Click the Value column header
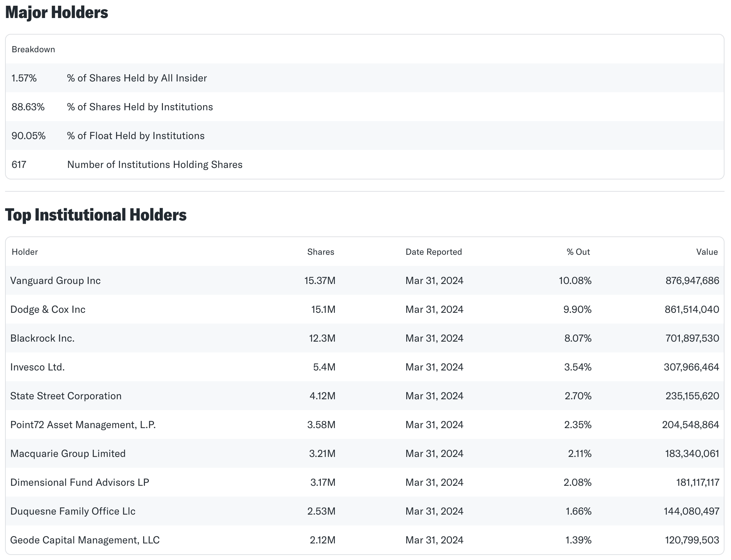Image resolution: width=731 pixels, height=560 pixels. [x=707, y=252]
